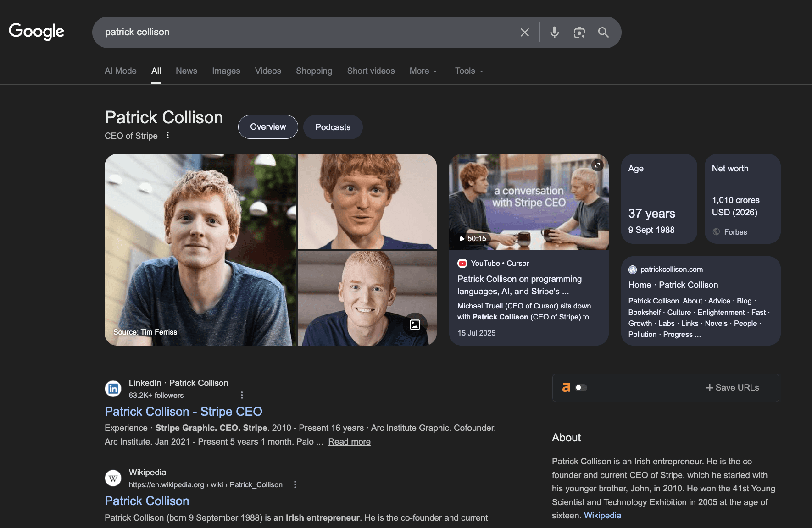Start voice search with microphone icon

555,32
